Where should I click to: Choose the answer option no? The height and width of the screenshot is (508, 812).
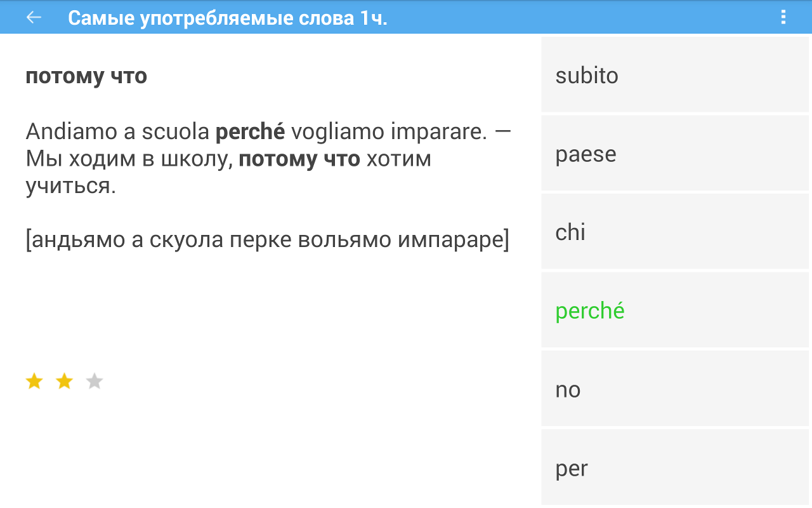[x=675, y=389]
